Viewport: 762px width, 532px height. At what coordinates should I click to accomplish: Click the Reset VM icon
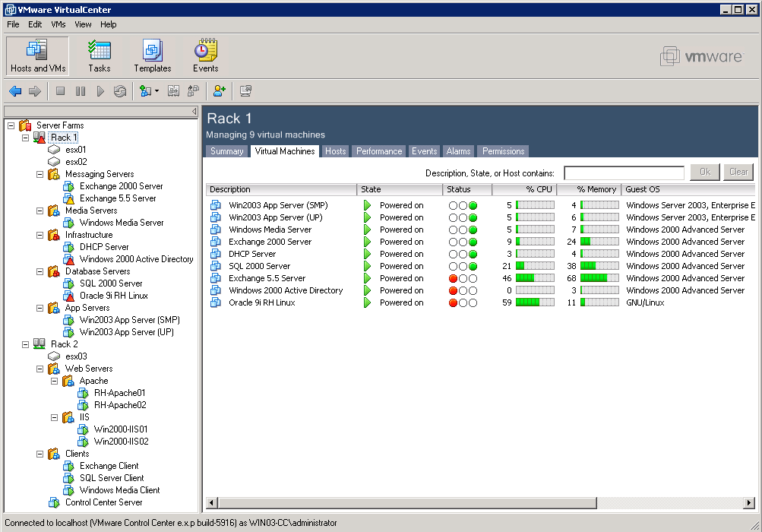120,91
